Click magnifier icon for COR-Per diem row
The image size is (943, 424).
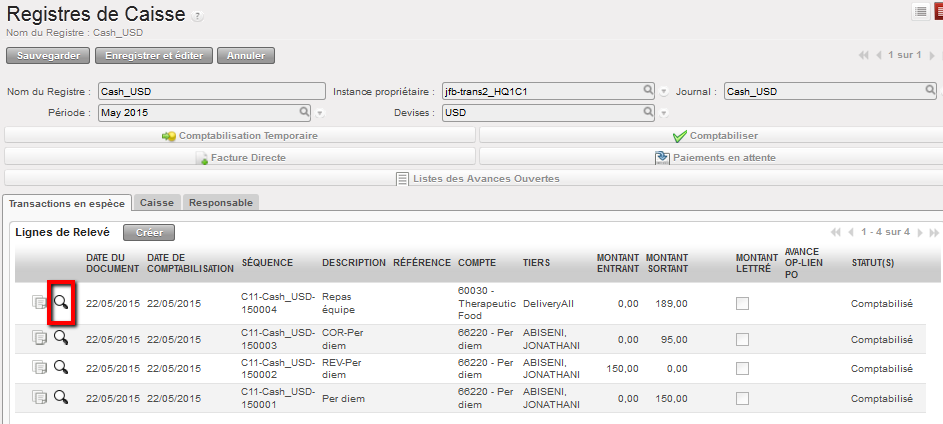pyautogui.click(x=61, y=338)
